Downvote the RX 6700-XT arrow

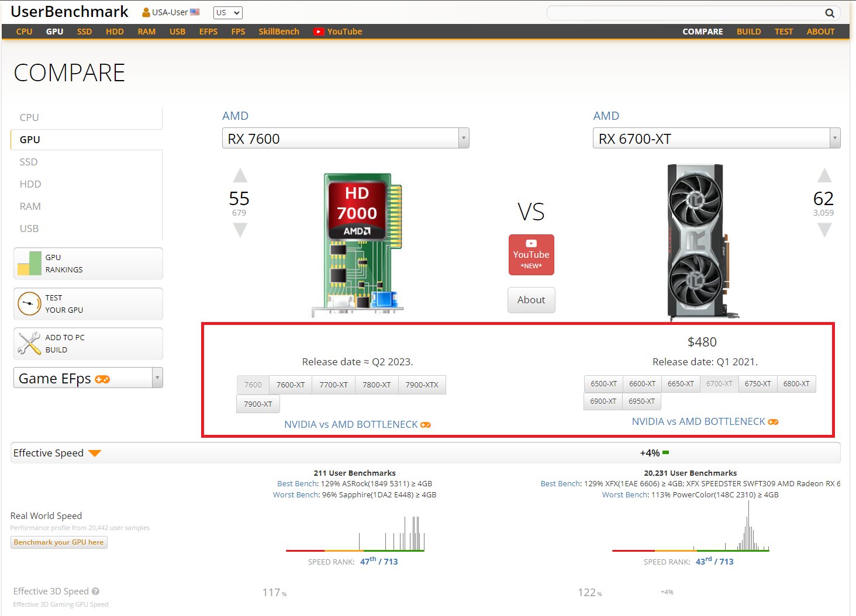pos(824,230)
